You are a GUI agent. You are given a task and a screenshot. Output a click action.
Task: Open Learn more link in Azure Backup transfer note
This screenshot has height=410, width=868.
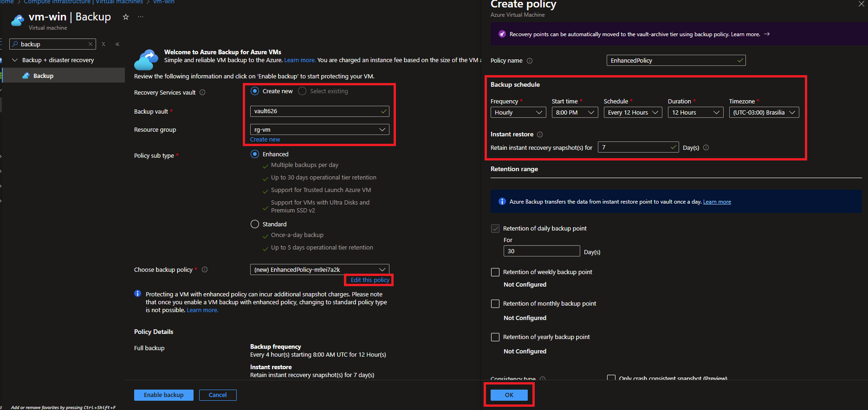coord(717,202)
